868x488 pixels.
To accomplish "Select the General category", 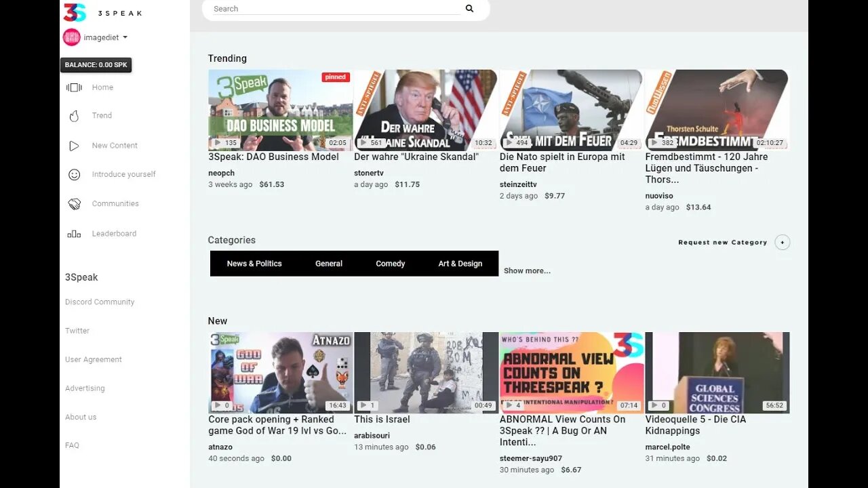I will (x=329, y=264).
